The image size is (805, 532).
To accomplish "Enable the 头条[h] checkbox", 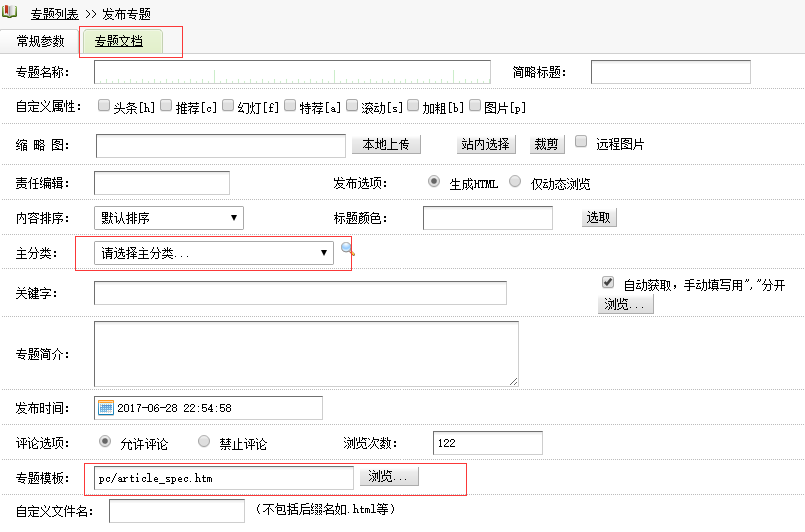I will click(x=104, y=105).
